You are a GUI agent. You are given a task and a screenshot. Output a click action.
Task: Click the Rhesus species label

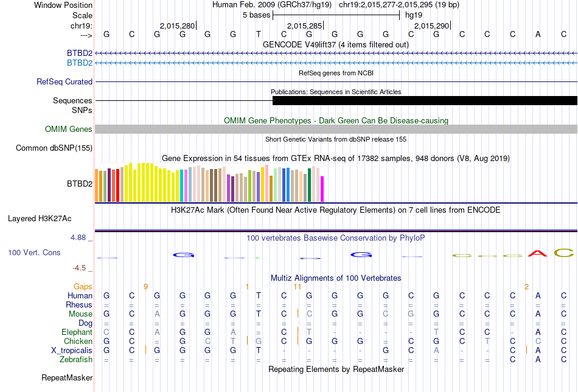pos(79,304)
